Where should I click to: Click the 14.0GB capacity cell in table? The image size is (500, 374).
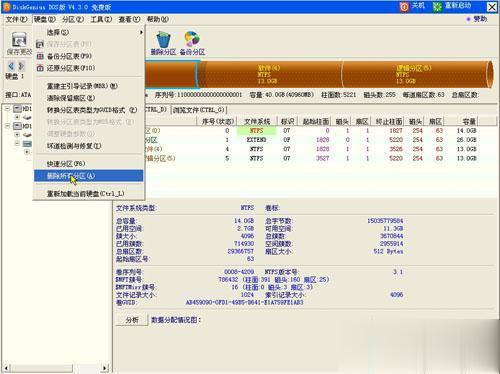tap(466, 131)
